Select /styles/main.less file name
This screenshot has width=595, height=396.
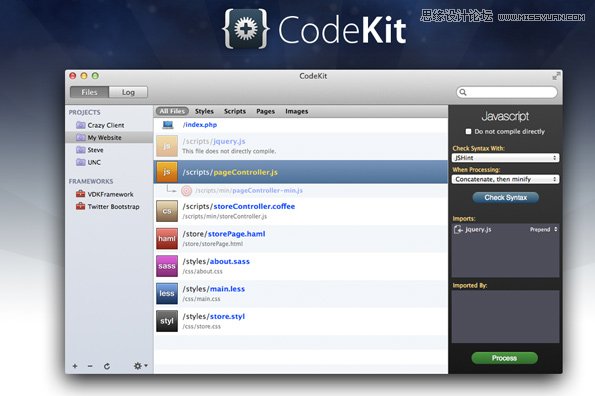[214, 289]
